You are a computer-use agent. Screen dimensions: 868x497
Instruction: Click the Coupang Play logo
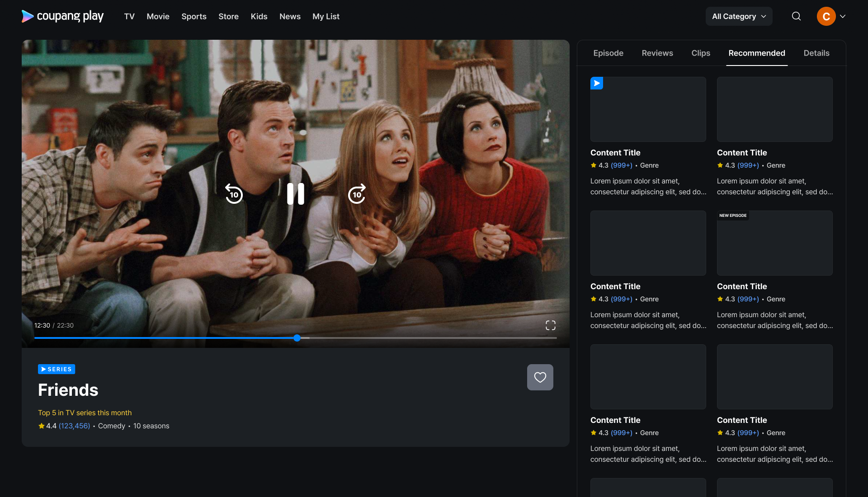pyautogui.click(x=62, y=16)
